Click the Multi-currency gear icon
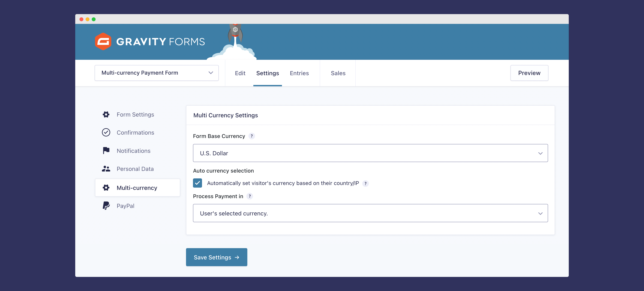This screenshot has width=644, height=291. click(x=106, y=187)
